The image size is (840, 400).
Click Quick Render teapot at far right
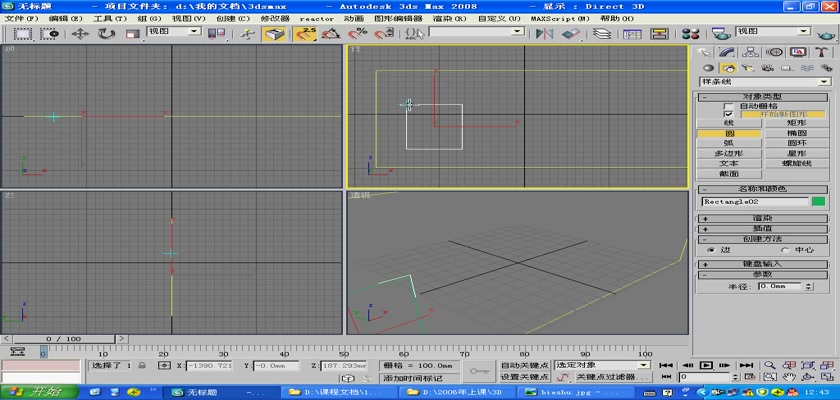[x=826, y=35]
